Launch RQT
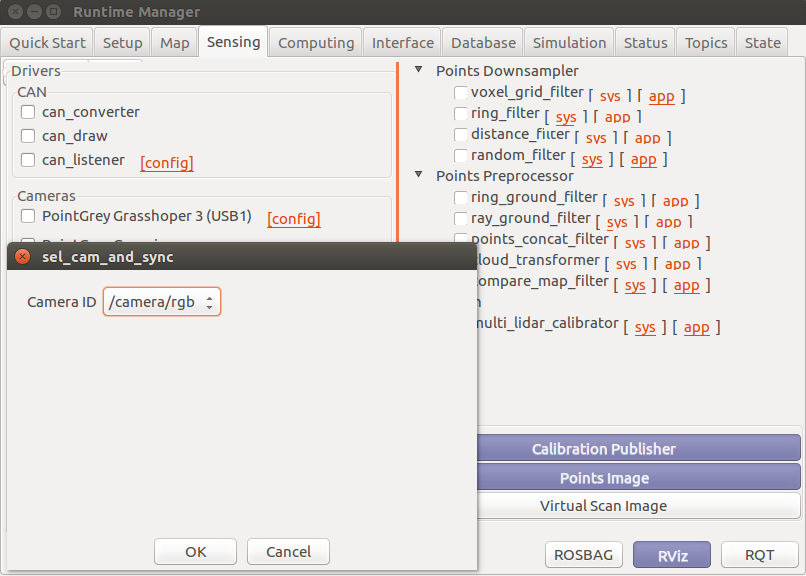806x576 pixels. [x=759, y=555]
